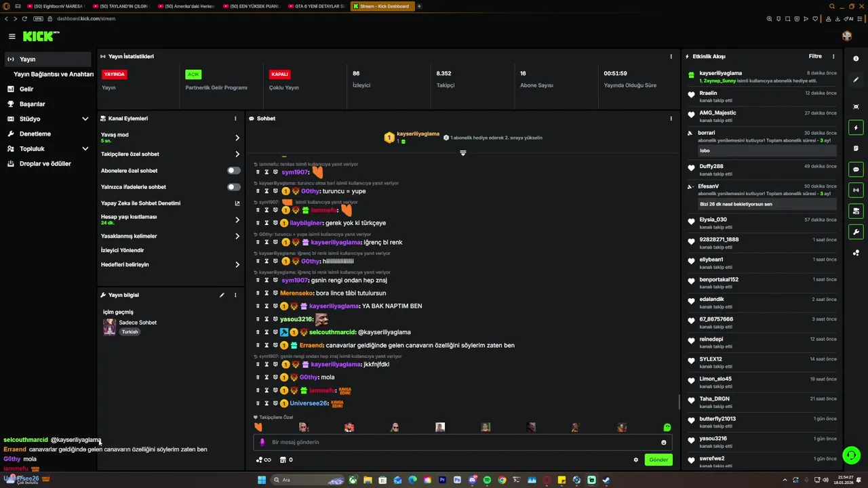
Task: Select the orange heart emote in the emote row
Action: [258, 427]
